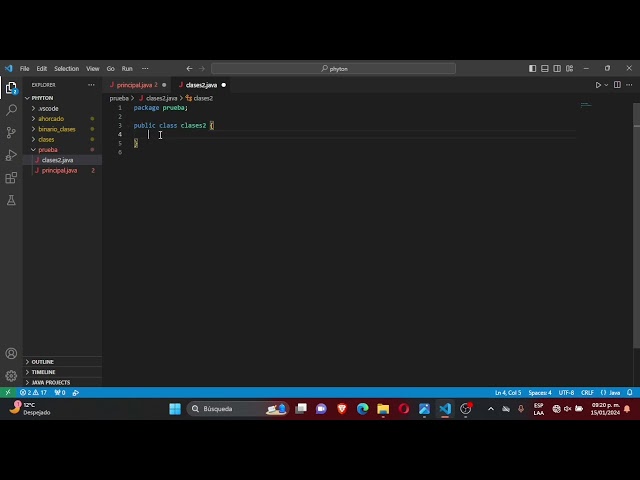Screen dimensions: 640x480
Task: Open Brave browser from the taskbar
Action: 342,409
